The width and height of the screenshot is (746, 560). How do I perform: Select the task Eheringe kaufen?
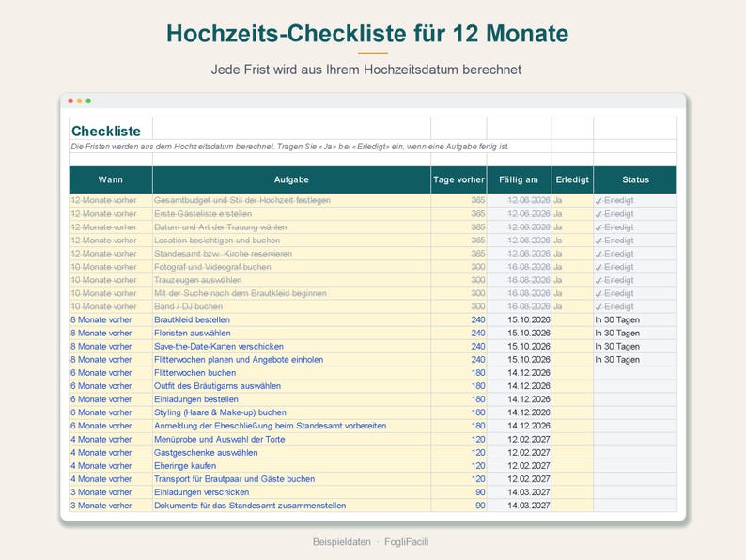tap(291, 466)
